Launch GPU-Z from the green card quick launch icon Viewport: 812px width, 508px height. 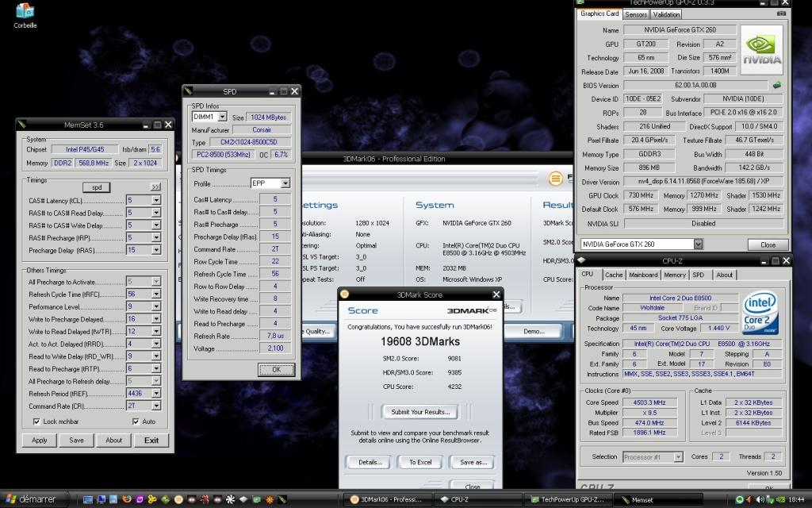[257, 500]
